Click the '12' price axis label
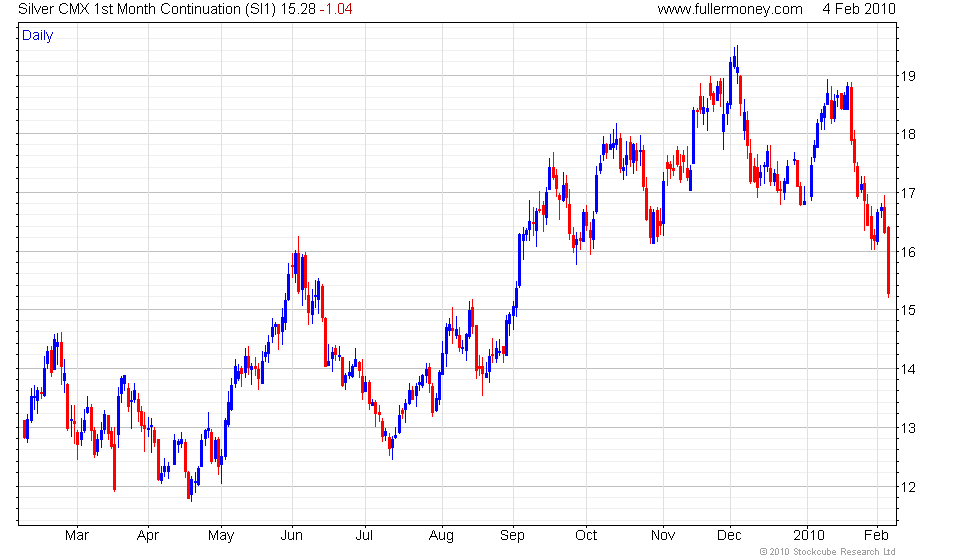 point(908,487)
